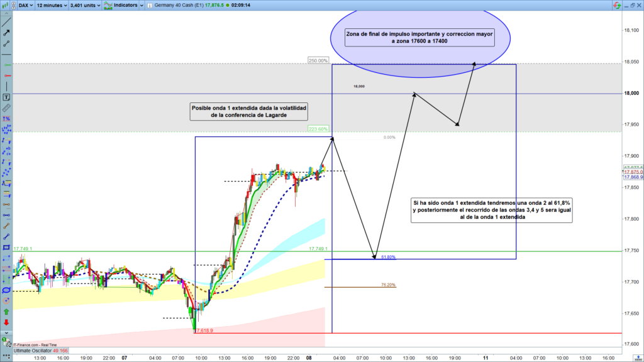Select the percentage change tool
This screenshot has height=362, width=644.
tap(6, 119)
